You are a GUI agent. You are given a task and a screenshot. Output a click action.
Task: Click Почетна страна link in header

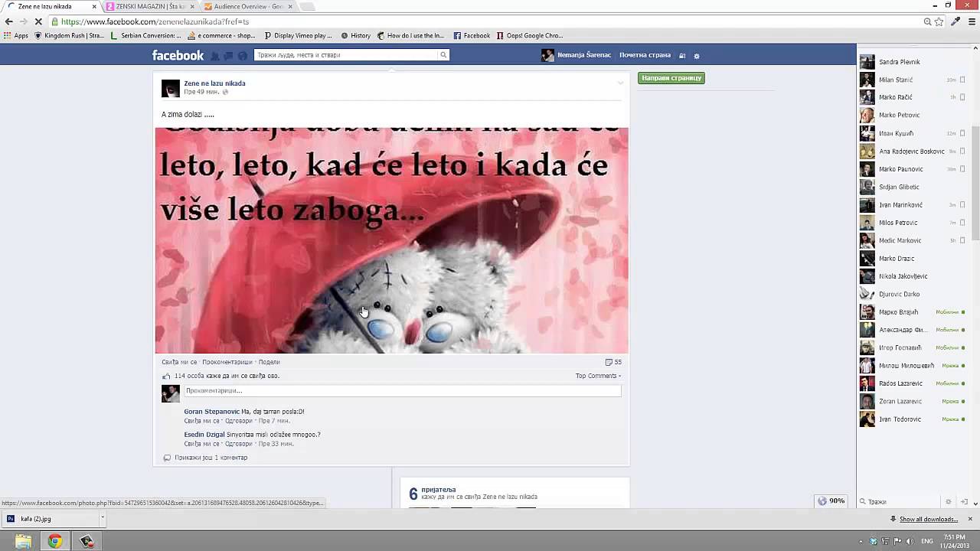tap(645, 55)
